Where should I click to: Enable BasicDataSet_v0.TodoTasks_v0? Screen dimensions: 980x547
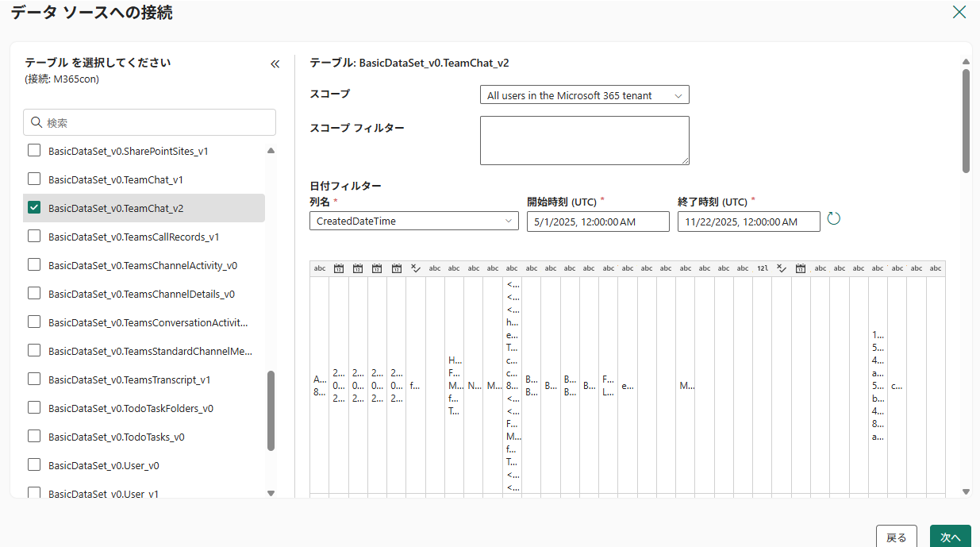[34, 435]
